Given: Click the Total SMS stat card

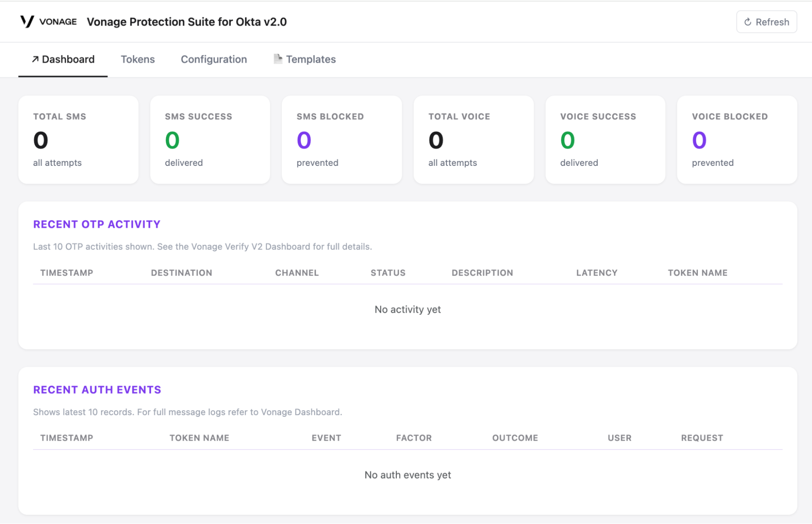Looking at the screenshot, I should [78, 140].
